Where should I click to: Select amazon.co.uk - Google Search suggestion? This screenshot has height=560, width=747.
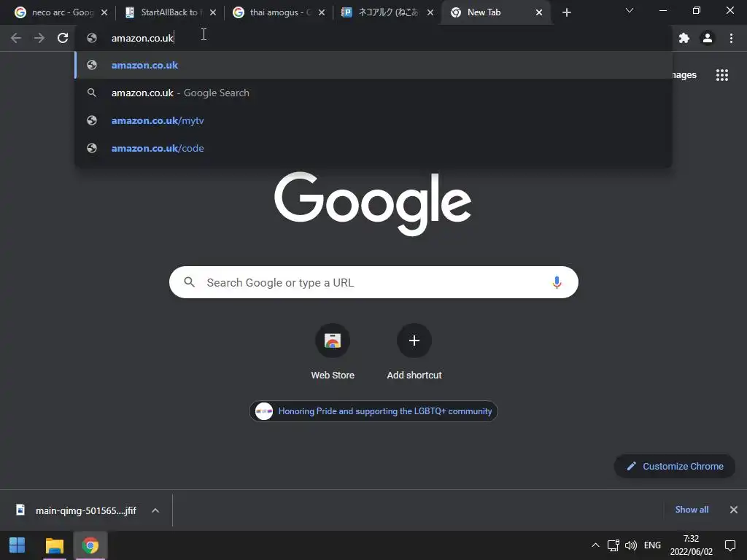[x=373, y=93]
